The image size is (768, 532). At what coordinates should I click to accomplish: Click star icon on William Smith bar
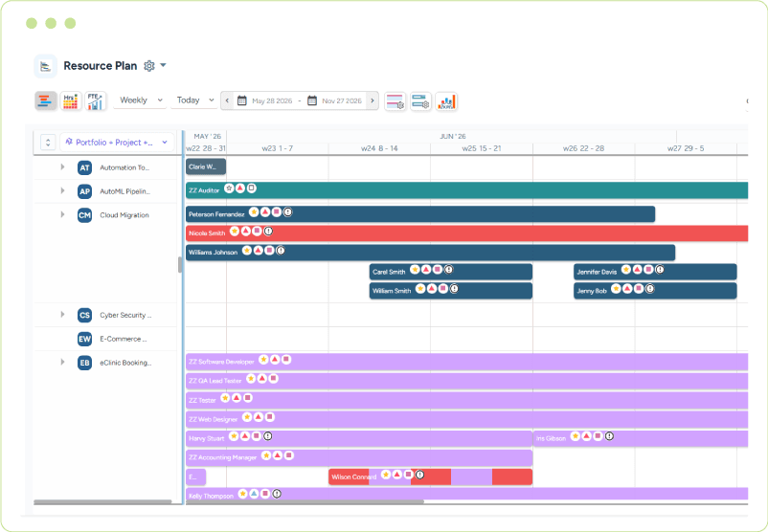coord(420,289)
